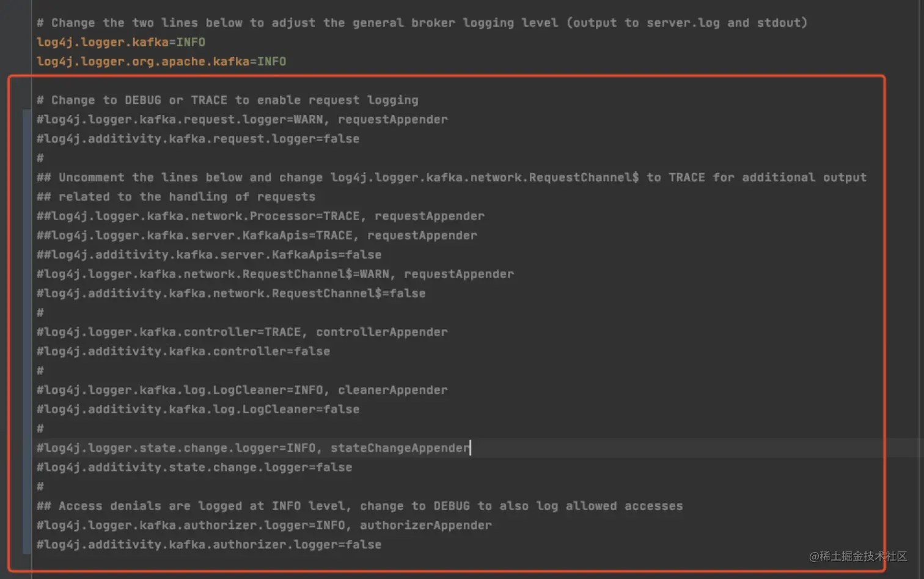Place cursor on kafka.network.Processor=TRACE line
Viewport: 924px width, 579px height.
coord(260,216)
